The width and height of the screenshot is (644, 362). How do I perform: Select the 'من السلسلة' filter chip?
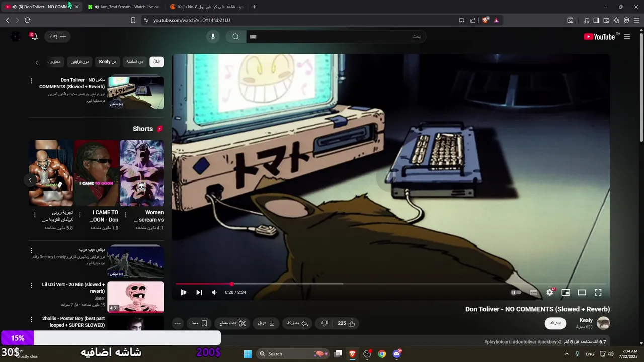tap(134, 61)
